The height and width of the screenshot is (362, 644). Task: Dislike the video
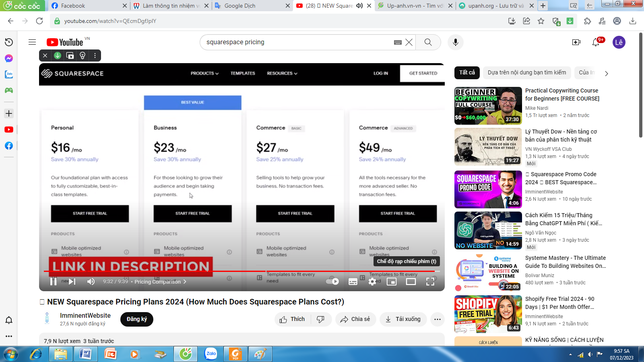[x=321, y=319]
